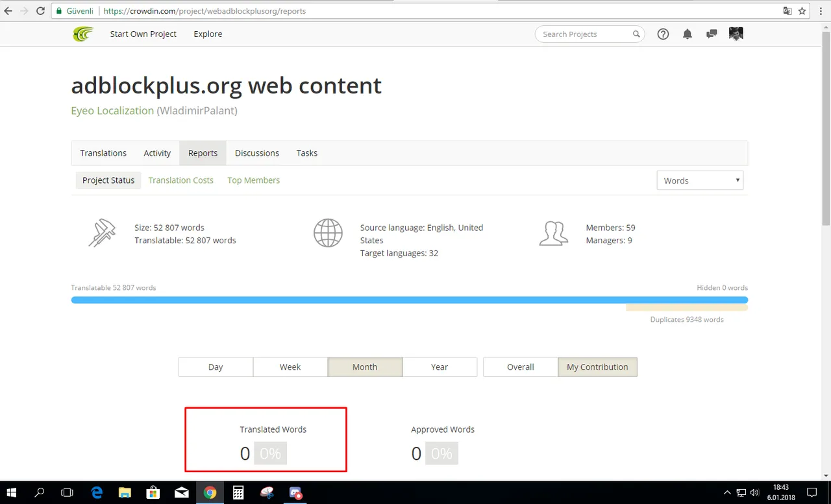Open the help question mark icon
The height and width of the screenshot is (504, 831).
point(663,34)
